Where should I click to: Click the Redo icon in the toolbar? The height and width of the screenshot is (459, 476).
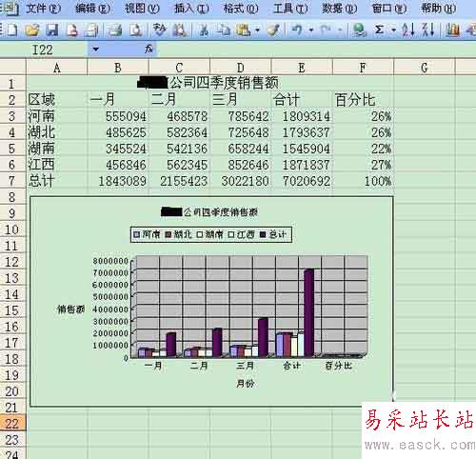pyautogui.click(x=326, y=30)
